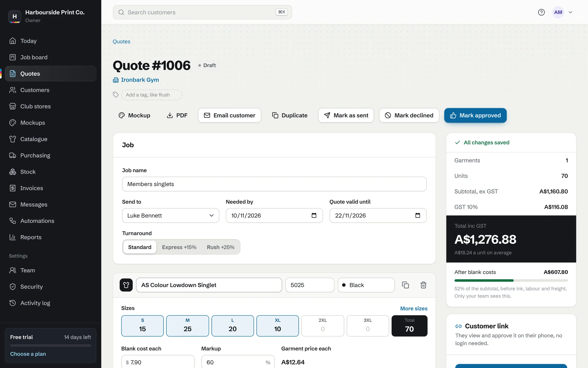Click Mark as sent button
The image size is (588, 368).
pos(346,115)
